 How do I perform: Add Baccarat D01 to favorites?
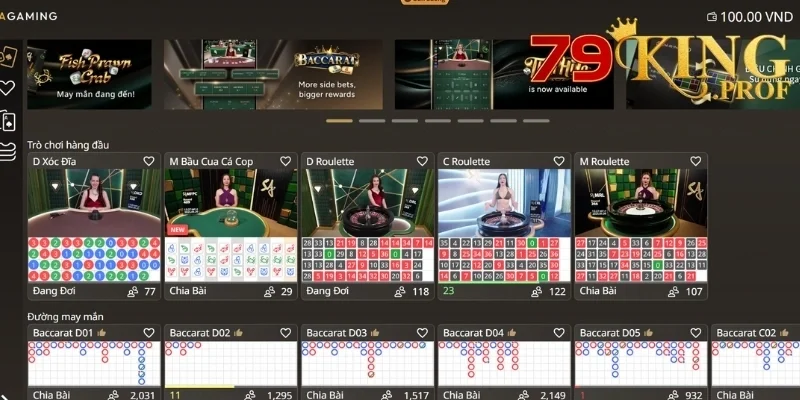149,332
